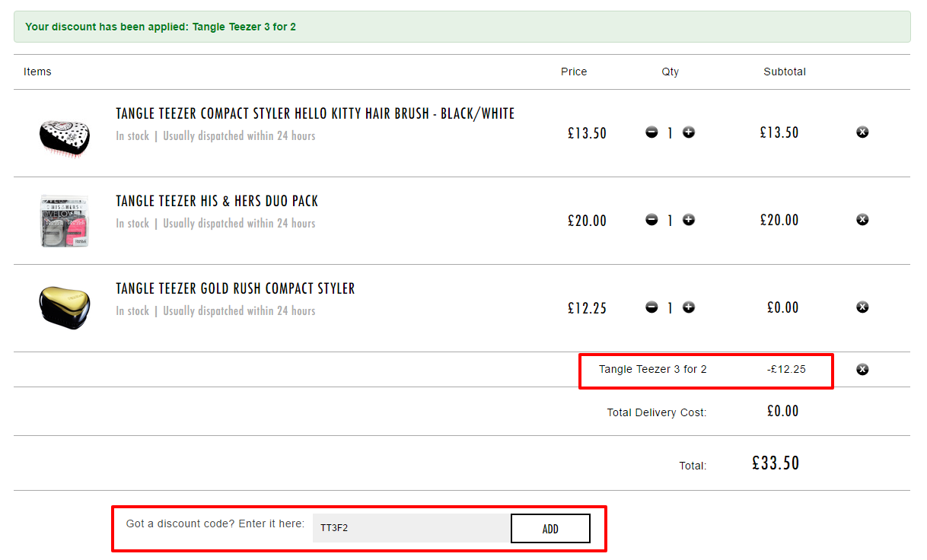The width and height of the screenshot is (927, 560).
Task: Click the £20.00 price of Duo Pack
Action: tap(587, 221)
